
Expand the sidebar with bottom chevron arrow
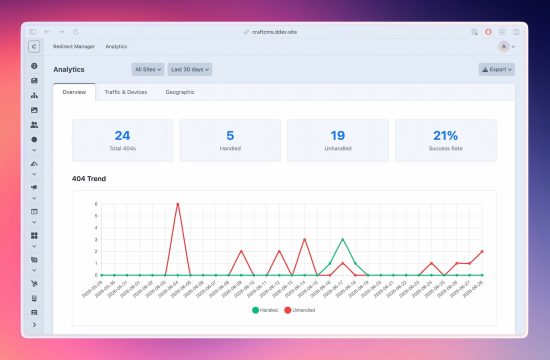[x=34, y=325]
